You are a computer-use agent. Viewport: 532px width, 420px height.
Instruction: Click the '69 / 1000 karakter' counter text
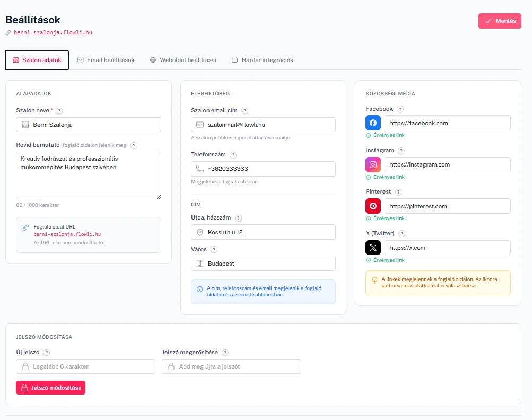pos(38,205)
